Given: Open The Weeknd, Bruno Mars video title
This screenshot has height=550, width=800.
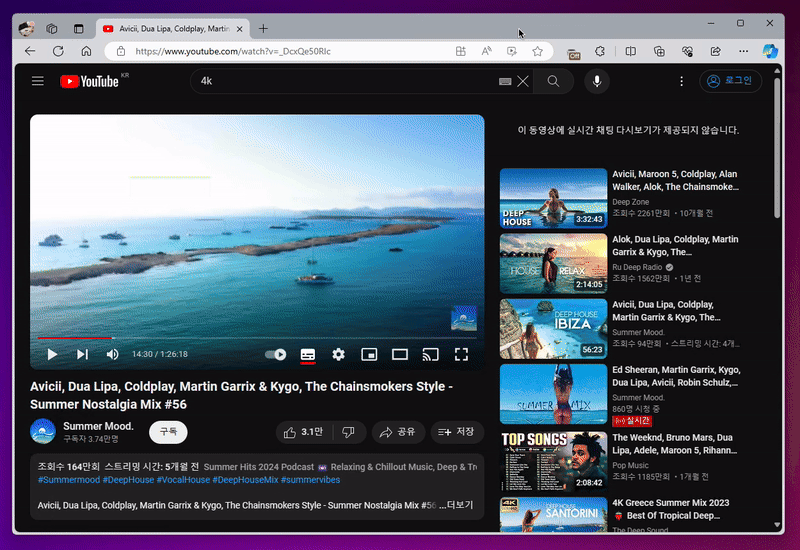Looking at the screenshot, I should [x=674, y=444].
